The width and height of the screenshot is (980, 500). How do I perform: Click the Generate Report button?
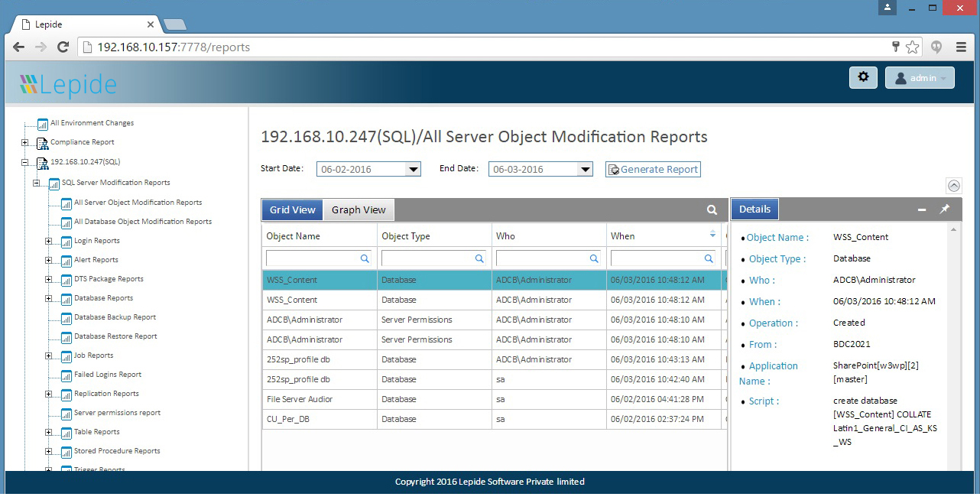pos(653,170)
